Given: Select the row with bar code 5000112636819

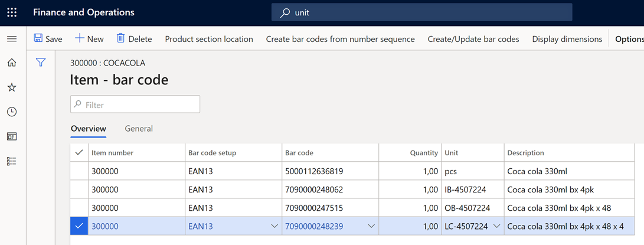Looking at the screenshot, I should click(79, 172).
